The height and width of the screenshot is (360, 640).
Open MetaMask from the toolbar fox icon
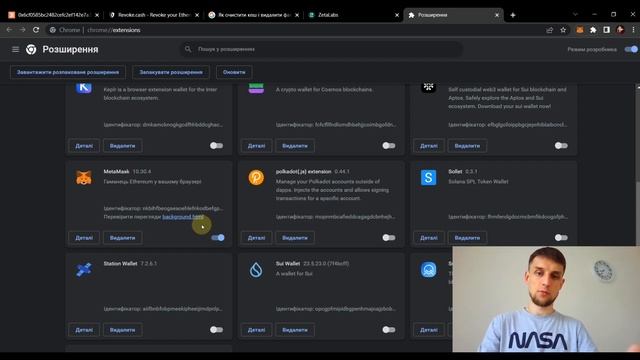pyautogui.click(x=580, y=30)
